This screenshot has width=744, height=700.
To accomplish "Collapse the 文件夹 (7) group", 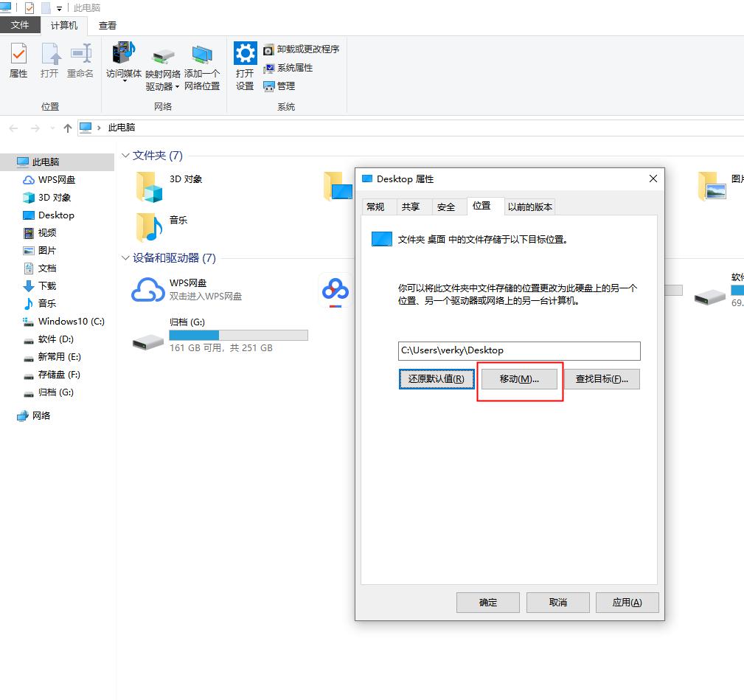I will tap(125, 155).
